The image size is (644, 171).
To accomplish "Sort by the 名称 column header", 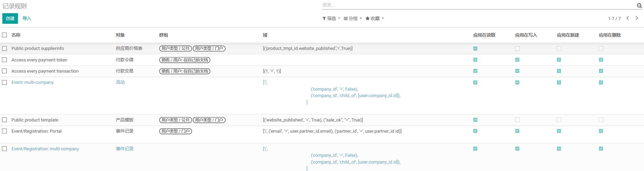I will click(x=16, y=35).
